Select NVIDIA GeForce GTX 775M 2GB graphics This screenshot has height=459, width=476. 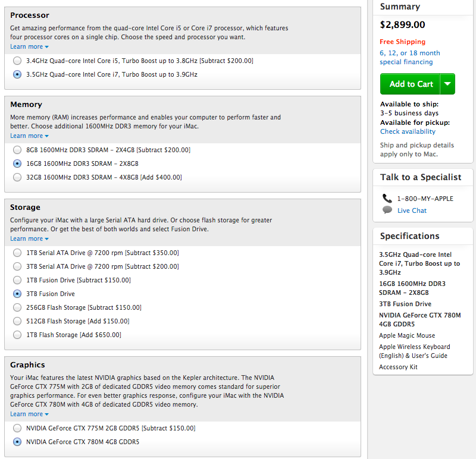17,428
